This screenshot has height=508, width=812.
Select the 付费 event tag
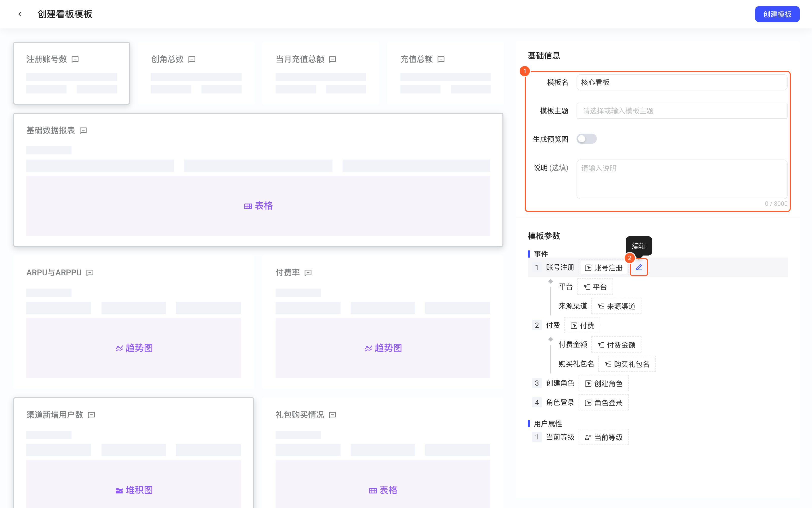(582, 326)
